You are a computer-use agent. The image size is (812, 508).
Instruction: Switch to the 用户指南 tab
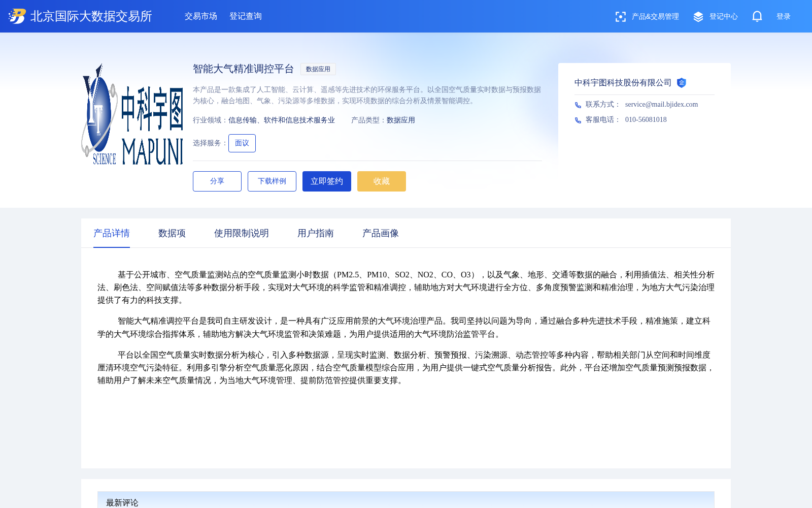[316, 233]
